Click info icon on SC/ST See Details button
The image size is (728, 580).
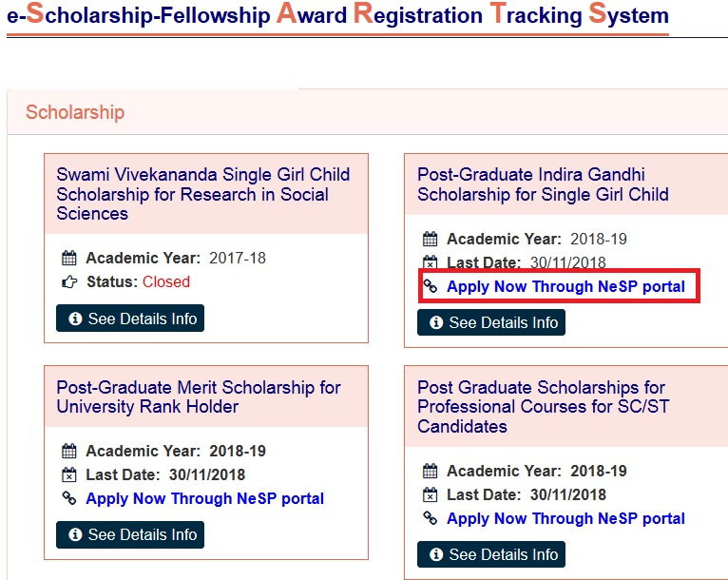pyautogui.click(x=437, y=554)
